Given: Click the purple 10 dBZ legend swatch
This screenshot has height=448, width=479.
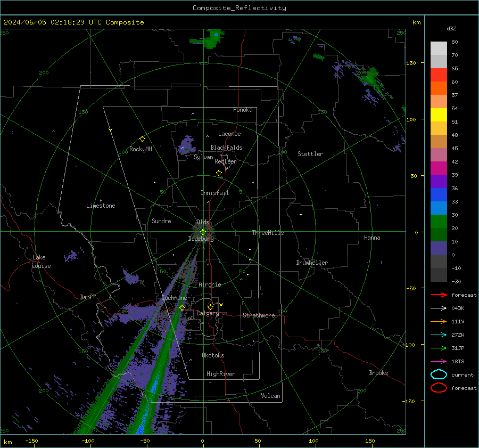Looking at the screenshot, I should [439, 248].
